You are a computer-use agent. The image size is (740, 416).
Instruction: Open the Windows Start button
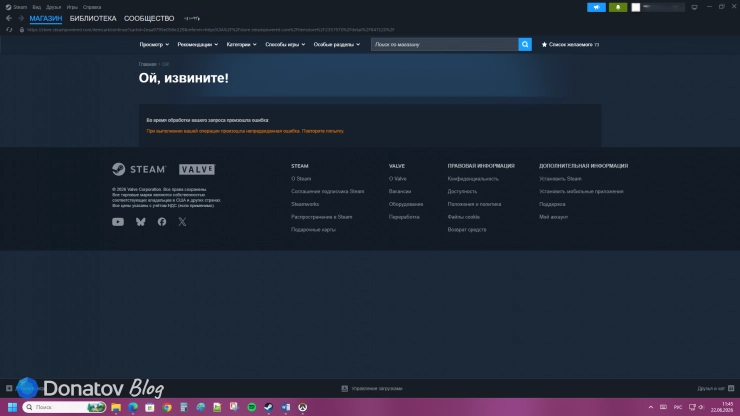click(x=12, y=407)
